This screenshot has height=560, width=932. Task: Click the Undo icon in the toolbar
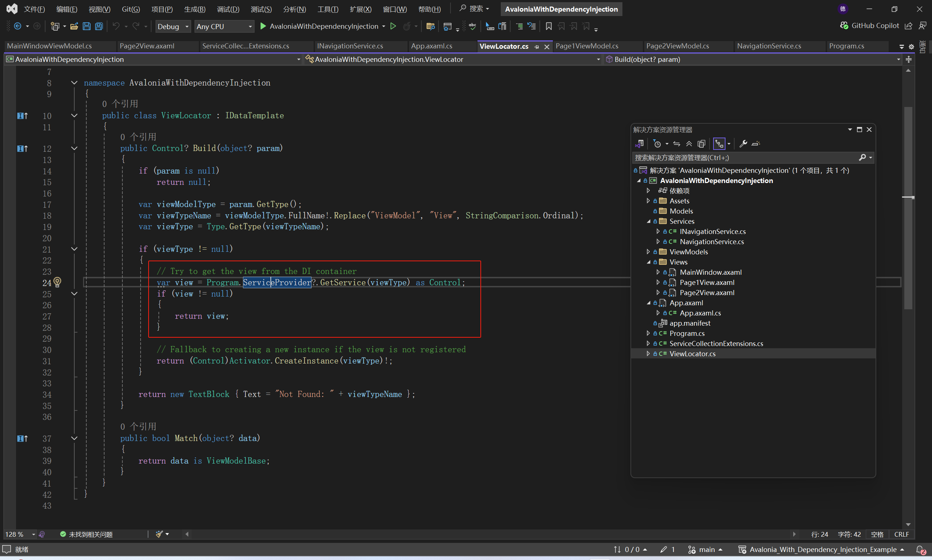tap(116, 26)
